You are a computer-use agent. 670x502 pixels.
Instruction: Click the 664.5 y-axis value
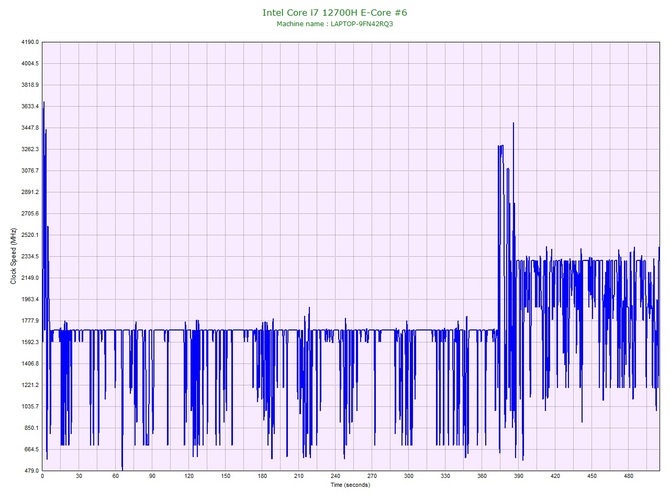click(x=31, y=449)
